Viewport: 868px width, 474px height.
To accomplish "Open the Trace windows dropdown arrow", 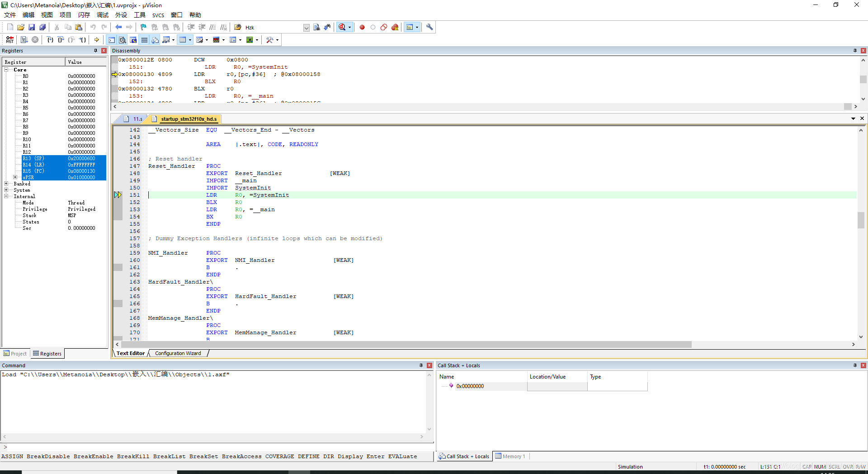I will [240, 40].
